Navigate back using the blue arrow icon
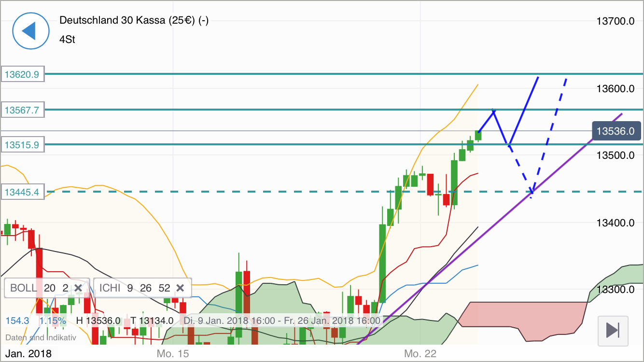The image size is (644, 362). click(x=30, y=30)
